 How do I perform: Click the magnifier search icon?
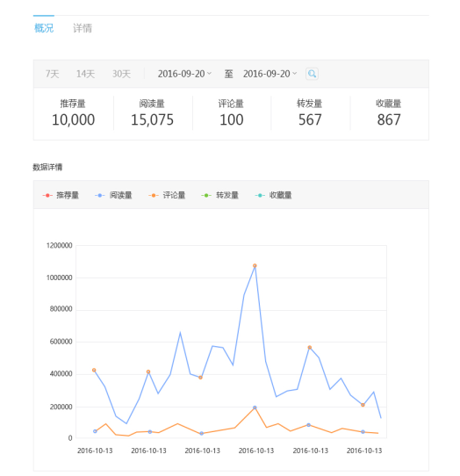pos(312,74)
